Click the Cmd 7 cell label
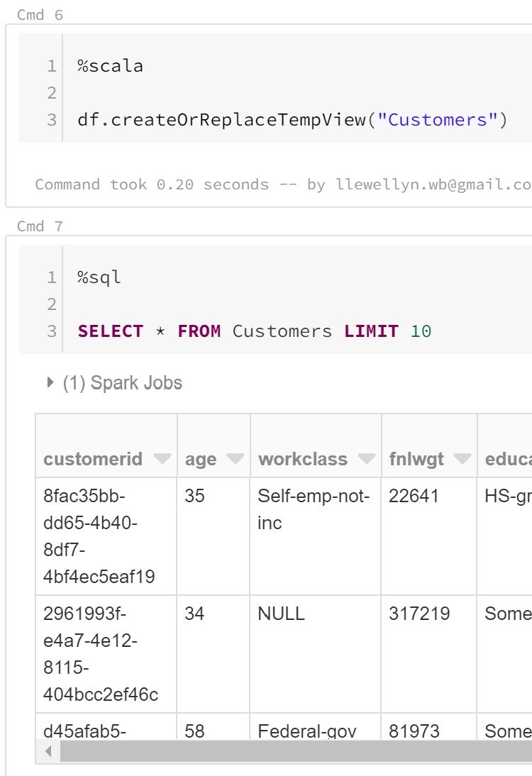Viewport: 532px width, 776px height. point(40,226)
